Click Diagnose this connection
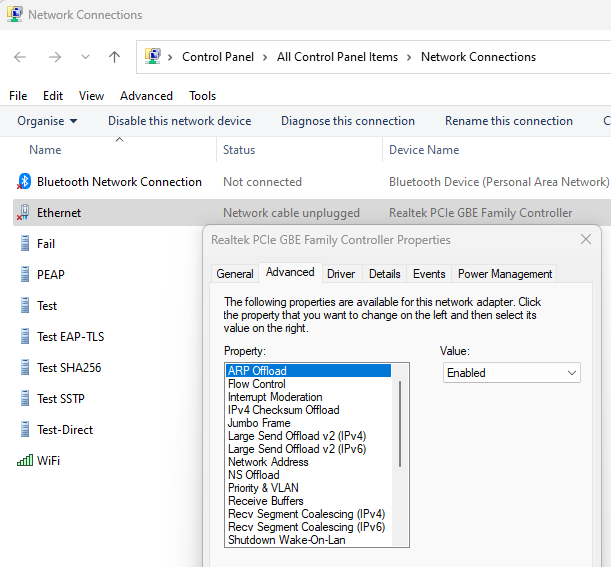Viewport: 611px width, 567px height. [x=348, y=121]
